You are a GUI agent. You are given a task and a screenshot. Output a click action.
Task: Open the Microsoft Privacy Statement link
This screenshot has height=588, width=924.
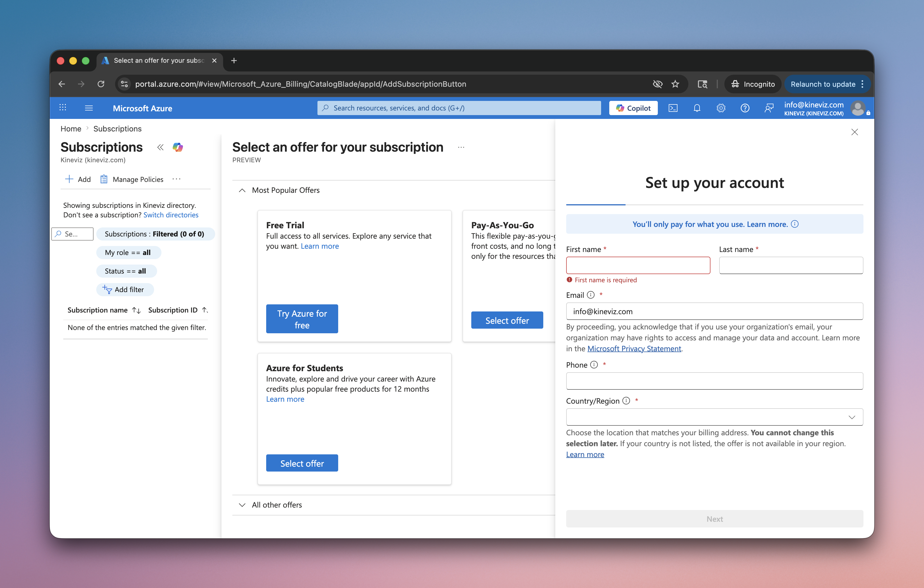(634, 349)
